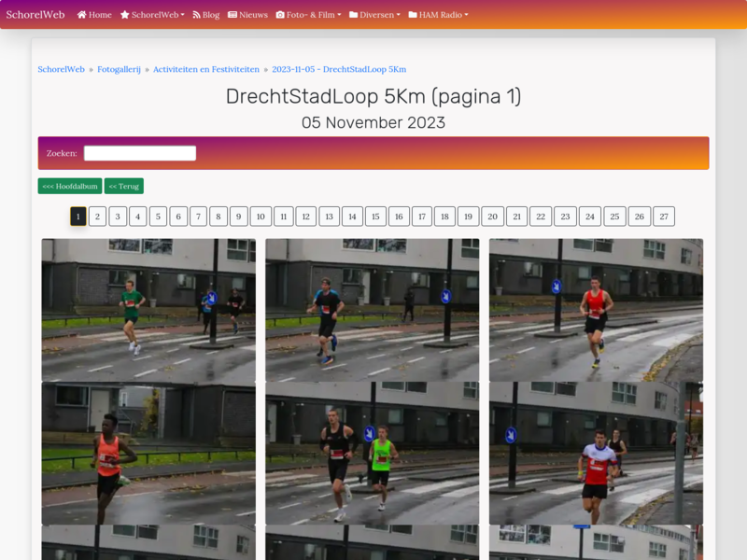Open the Nieuws menu item
Viewport: 747px width, 560px height.
click(247, 15)
